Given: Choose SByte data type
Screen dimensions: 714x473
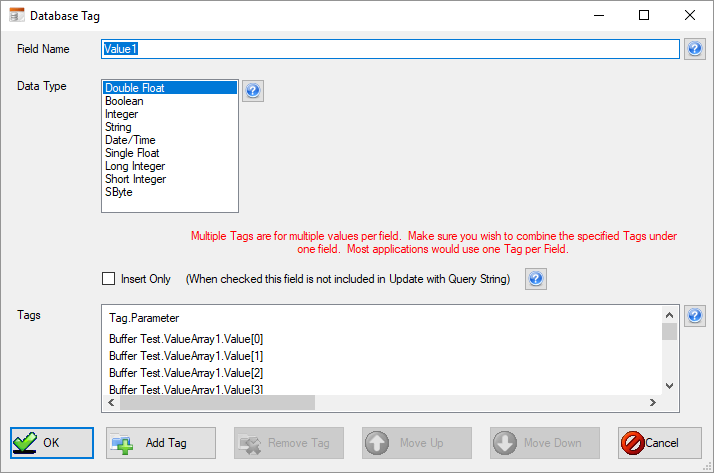Looking at the screenshot, I should [x=119, y=192].
